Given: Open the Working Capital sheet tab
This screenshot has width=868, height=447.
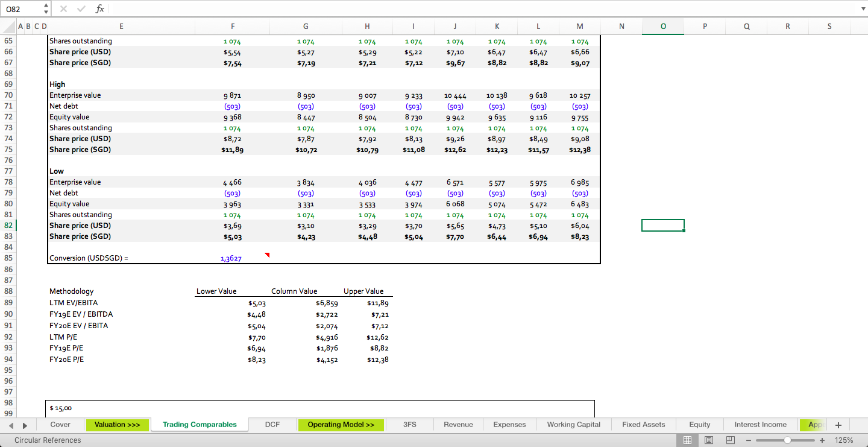Looking at the screenshot, I should [x=573, y=425].
